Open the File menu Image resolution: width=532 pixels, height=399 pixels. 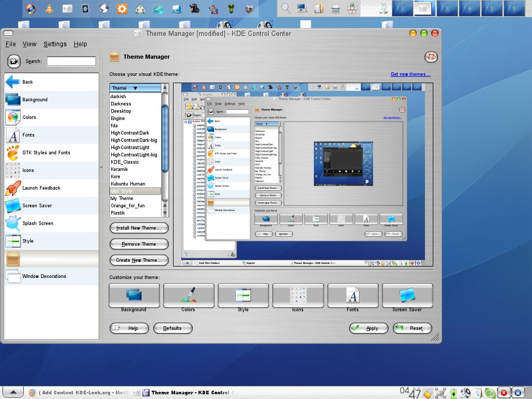[x=10, y=44]
